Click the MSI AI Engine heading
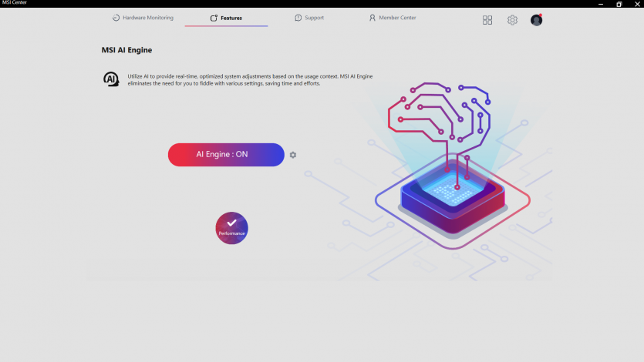This screenshot has height=362, width=644. pyautogui.click(x=126, y=50)
